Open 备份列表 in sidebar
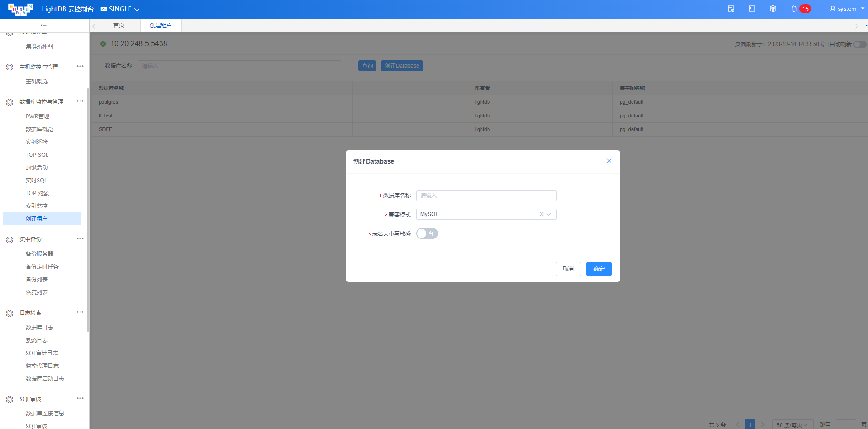The height and width of the screenshot is (429, 868). coord(37,280)
